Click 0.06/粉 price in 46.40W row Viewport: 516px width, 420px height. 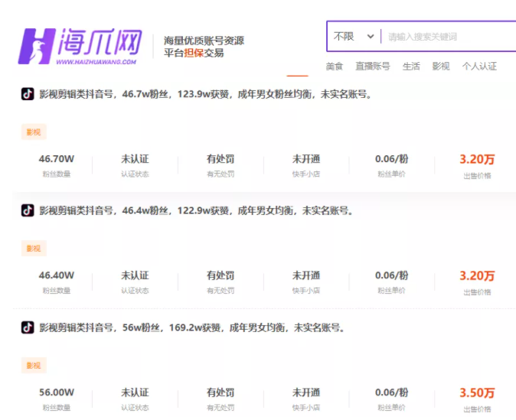click(x=392, y=275)
